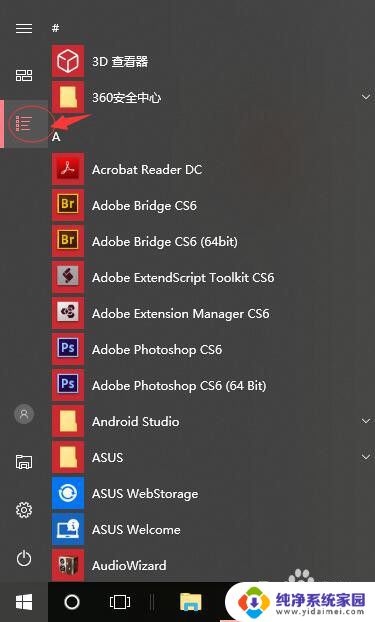
Task: Click the 360安全中心 folder icon
Action: [x=68, y=97]
